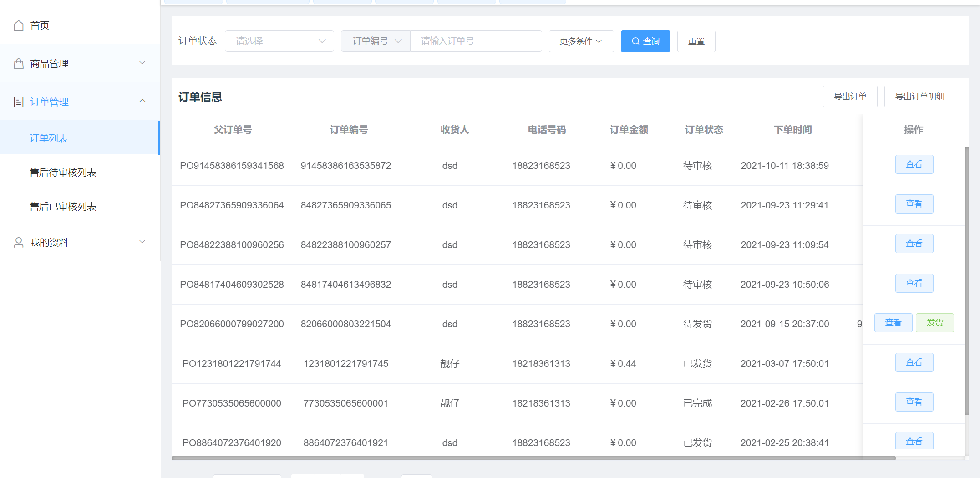Screen dimensions: 980x478
Task: Click the 查询 search button
Action: point(645,41)
